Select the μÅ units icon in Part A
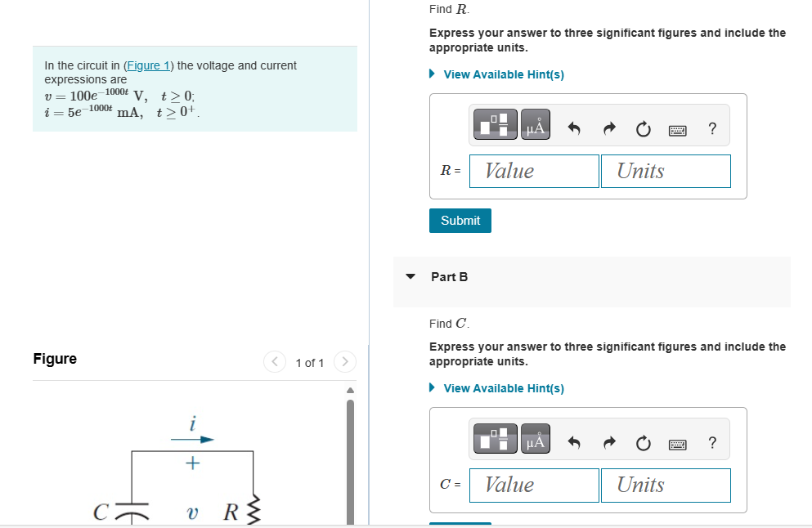Viewport: 812px width, 528px height. coord(535,124)
